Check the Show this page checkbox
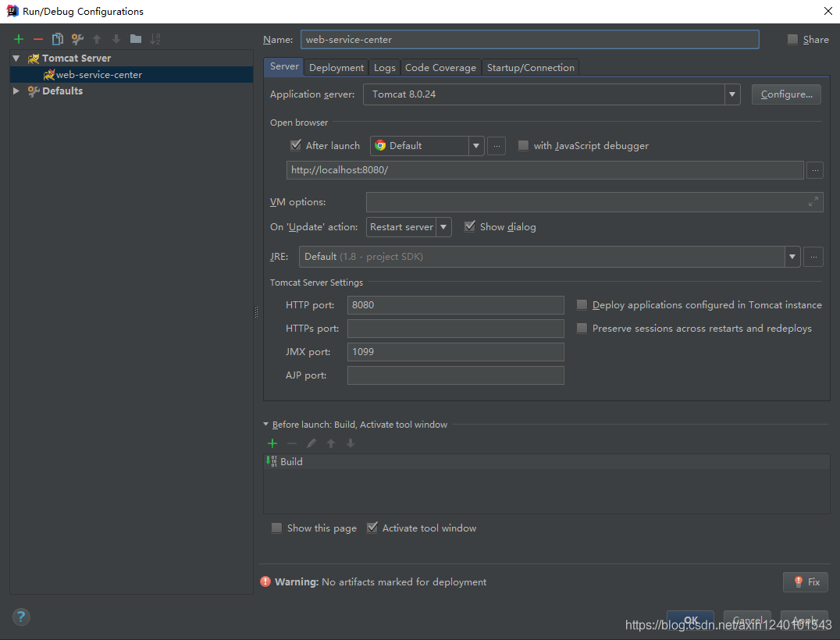The height and width of the screenshot is (640, 840). coord(276,528)
